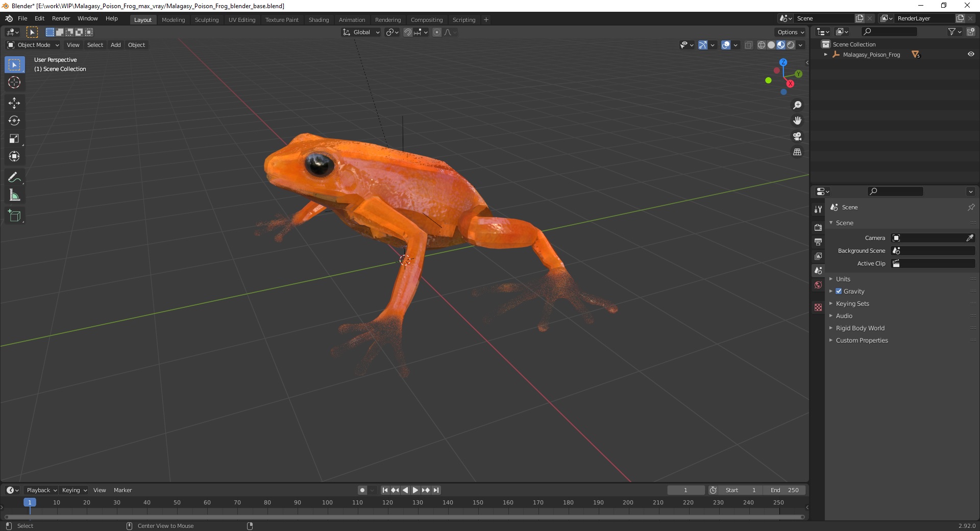Open Object Mode dropdown

click(x=33, y=45)
